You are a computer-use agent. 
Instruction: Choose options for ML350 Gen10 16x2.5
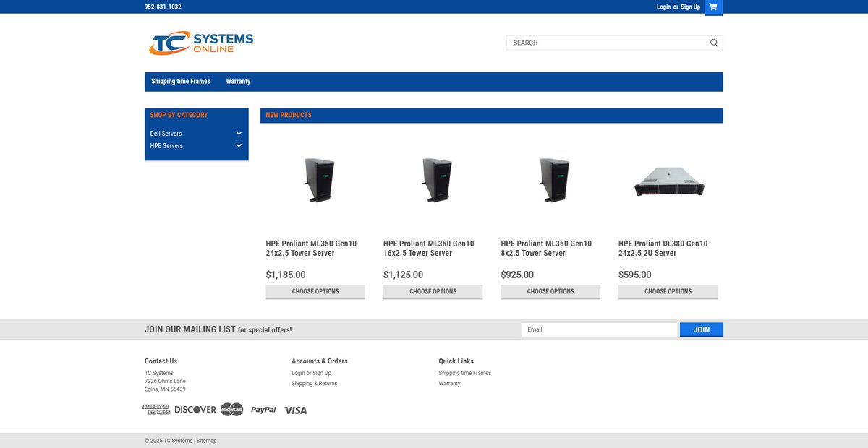click(x=433, y=292)
